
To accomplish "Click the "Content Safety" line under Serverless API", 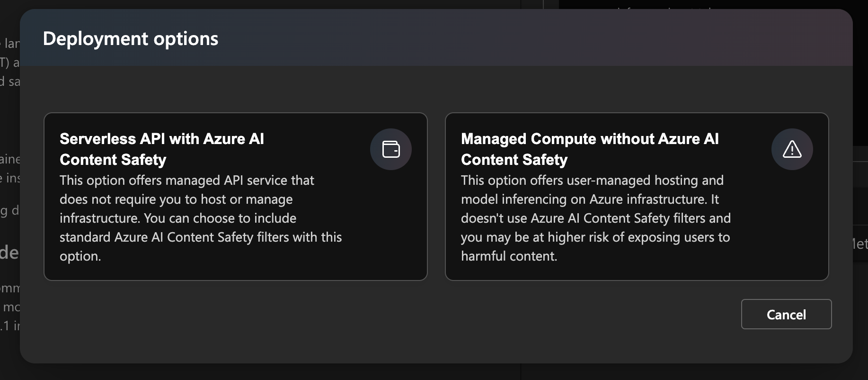I will pyautogui.click(x=113, y=160).
